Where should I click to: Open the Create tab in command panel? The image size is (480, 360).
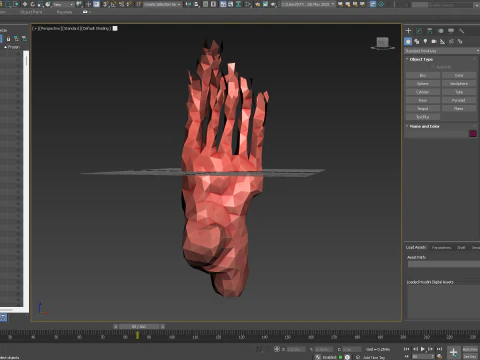[408, 31]
